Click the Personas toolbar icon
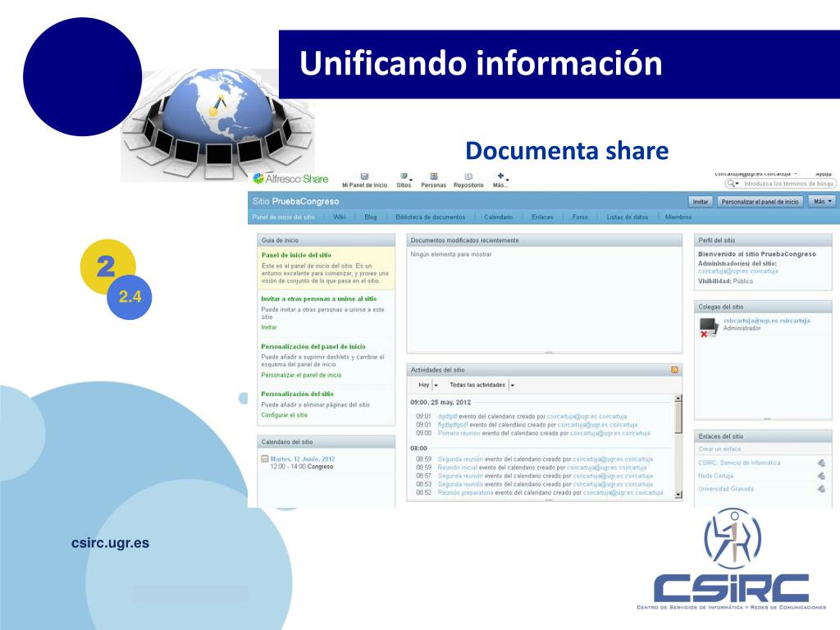 tap(433, 176)
